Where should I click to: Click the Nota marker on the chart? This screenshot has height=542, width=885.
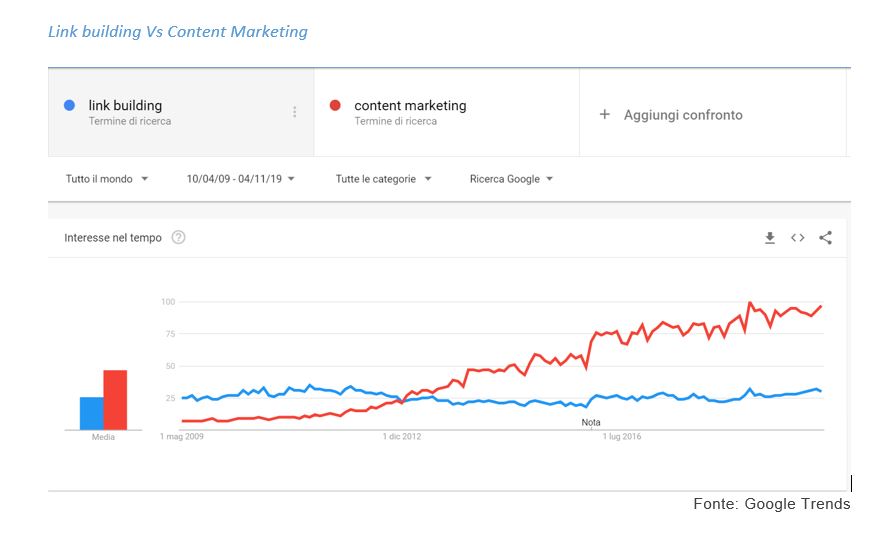(591, 422)
